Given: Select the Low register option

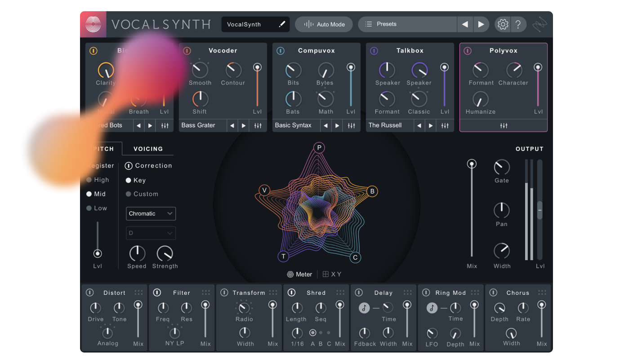Looking at the screenshot, I should [x=97, y=208].
